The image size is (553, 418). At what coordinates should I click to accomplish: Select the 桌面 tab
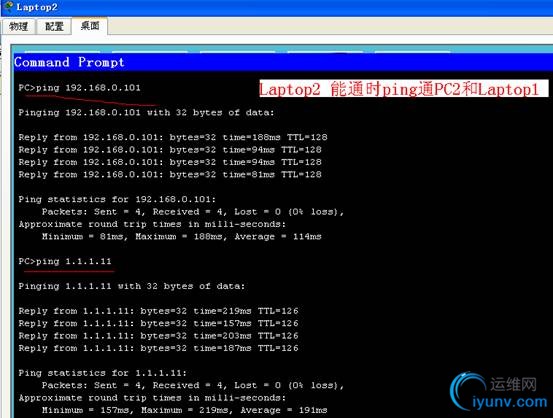pos(90,26)
